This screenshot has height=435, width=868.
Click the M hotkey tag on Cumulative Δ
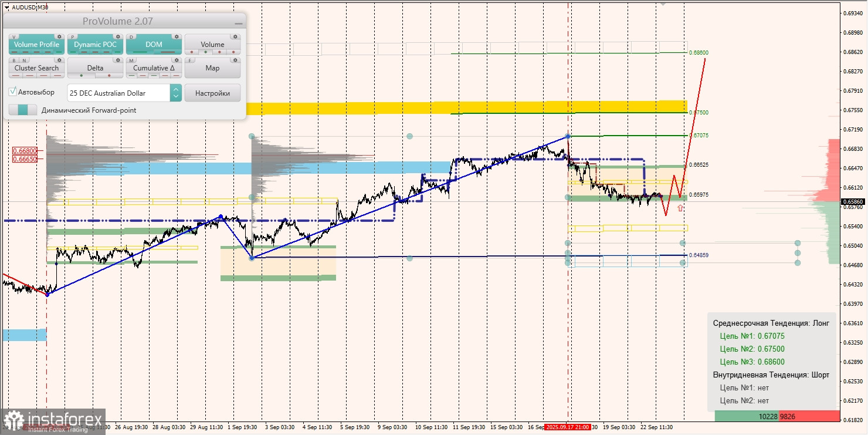pos(131,60)
